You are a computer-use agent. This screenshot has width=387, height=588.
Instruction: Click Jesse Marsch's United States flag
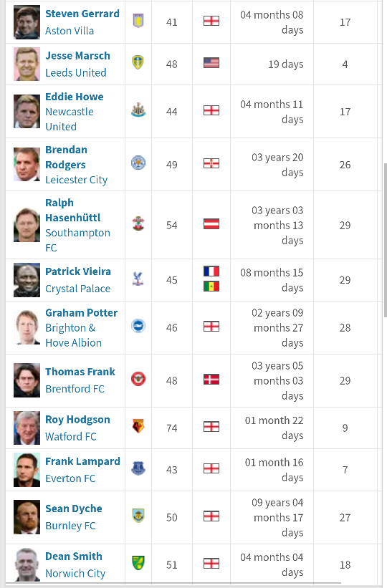211,62
